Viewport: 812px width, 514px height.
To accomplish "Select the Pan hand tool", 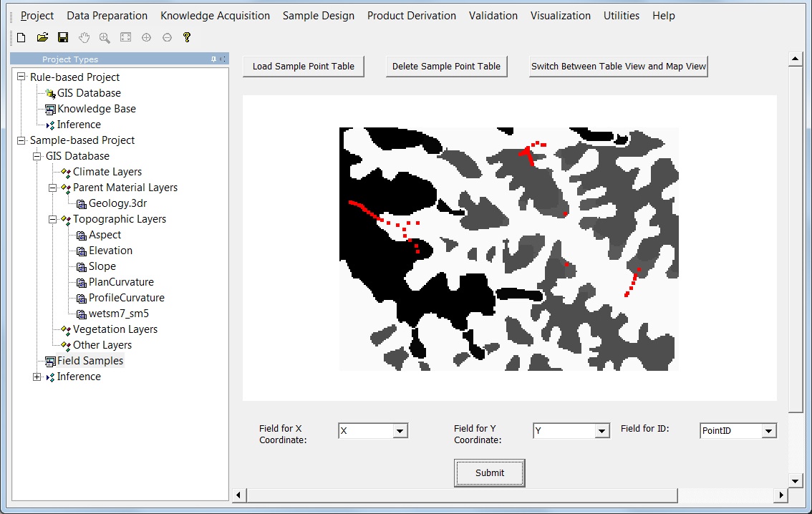I will click(x=84, y=37).
